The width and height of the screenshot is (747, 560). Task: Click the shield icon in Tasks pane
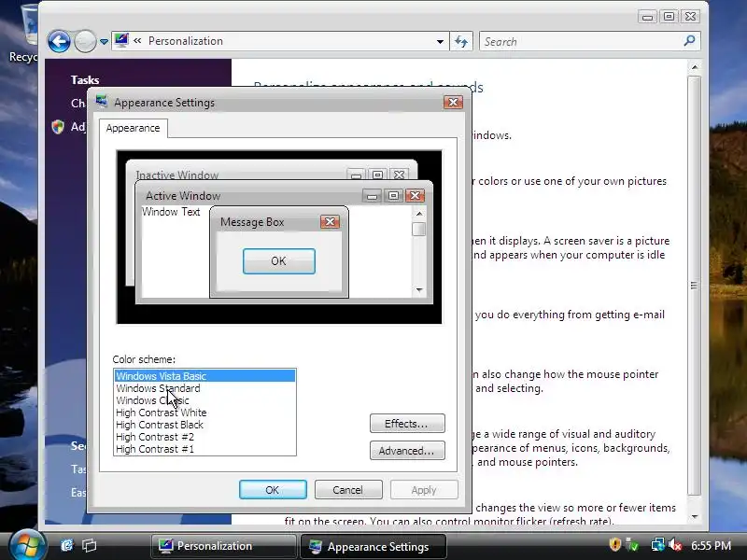tap(58, 127)
